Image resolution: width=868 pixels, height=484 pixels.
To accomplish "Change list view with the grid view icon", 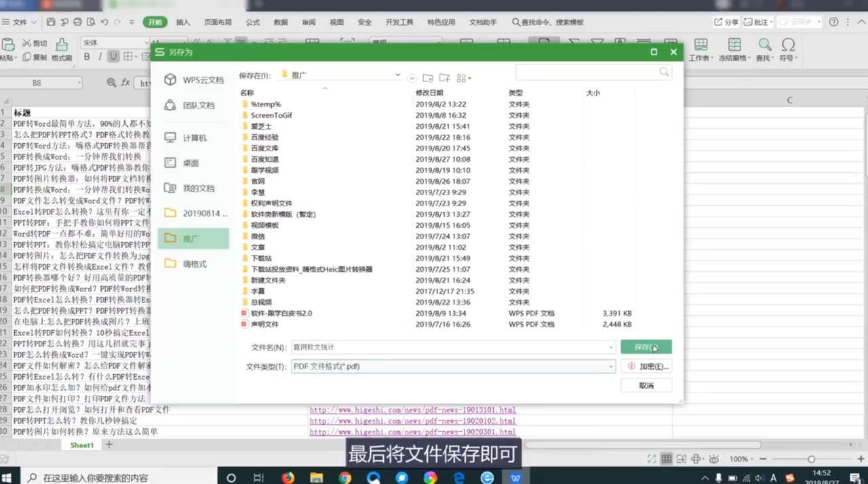I will 462,78.
